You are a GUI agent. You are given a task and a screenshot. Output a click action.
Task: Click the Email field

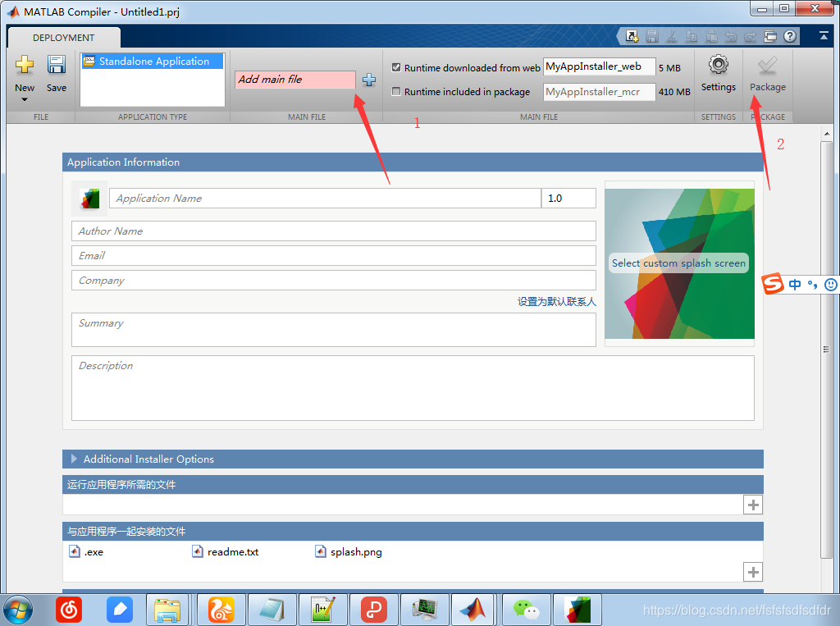pyautogui.click(x=334, y=256)
